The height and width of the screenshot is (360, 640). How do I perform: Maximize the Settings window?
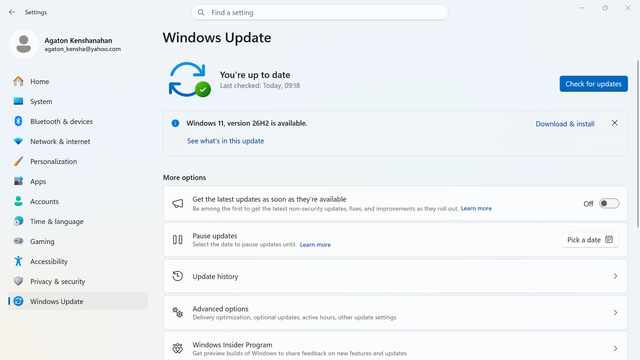[x=605, y=8]
